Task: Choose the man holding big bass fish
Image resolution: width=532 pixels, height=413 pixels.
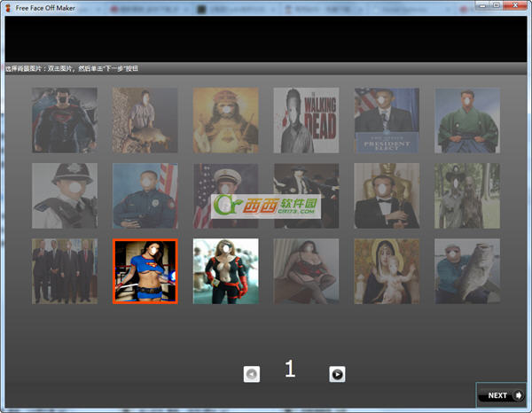Action: click(x=467, y=271)
